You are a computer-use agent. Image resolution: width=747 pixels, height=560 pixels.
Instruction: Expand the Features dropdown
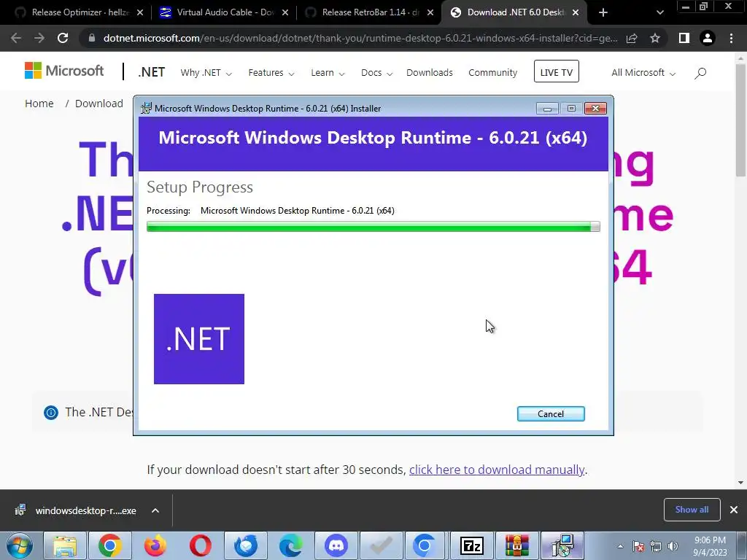pyautogui.click(x=271, y=73)
